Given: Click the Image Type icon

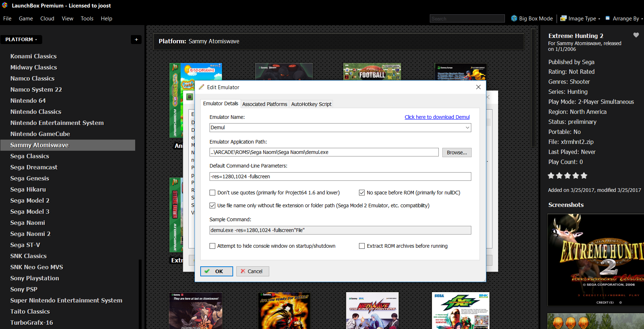Looking at the screenshot, I should point(564,18).
